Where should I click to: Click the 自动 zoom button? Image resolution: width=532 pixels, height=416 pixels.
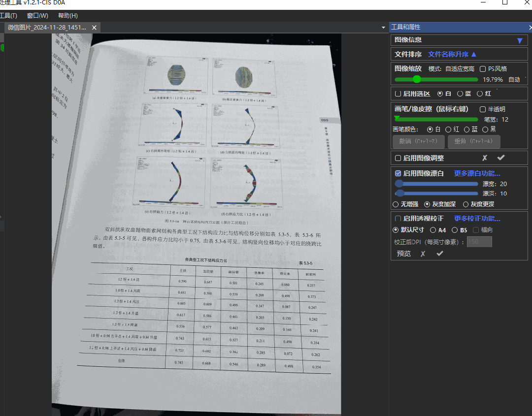[x=514, y=79]
